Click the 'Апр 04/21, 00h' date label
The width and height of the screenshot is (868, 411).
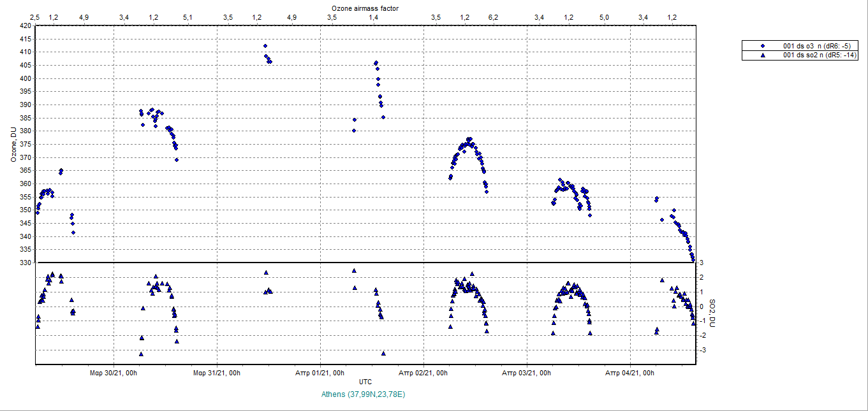coord(630,373)
